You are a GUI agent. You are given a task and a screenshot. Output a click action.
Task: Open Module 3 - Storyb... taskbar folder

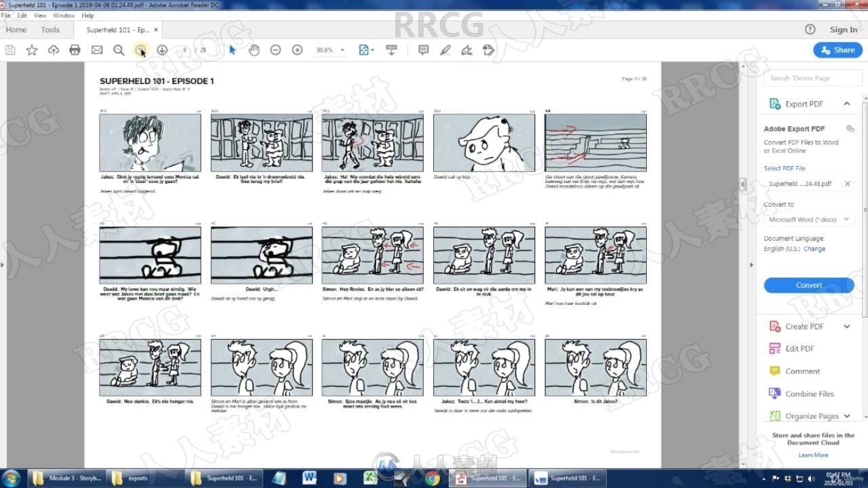pyautogui.click(x=67, y=479)
